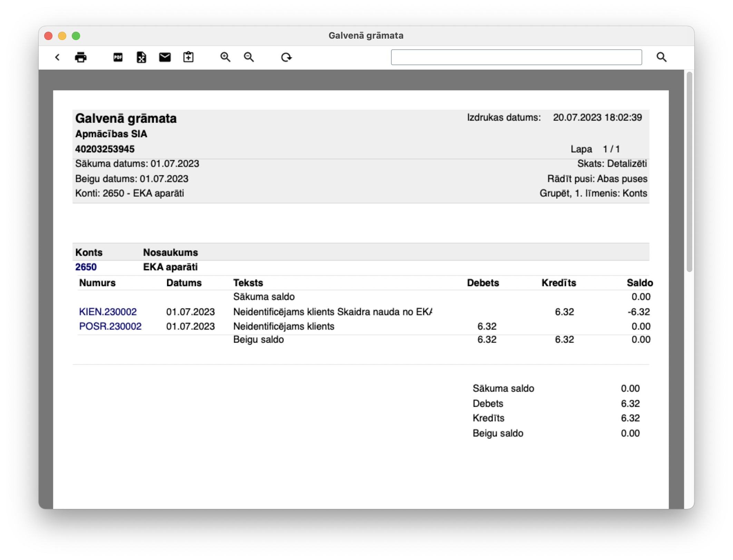Screen dimensions: 733x560
Task: Select print timestamp 20.07.2023 18:02:39
Action: point(597,118)
